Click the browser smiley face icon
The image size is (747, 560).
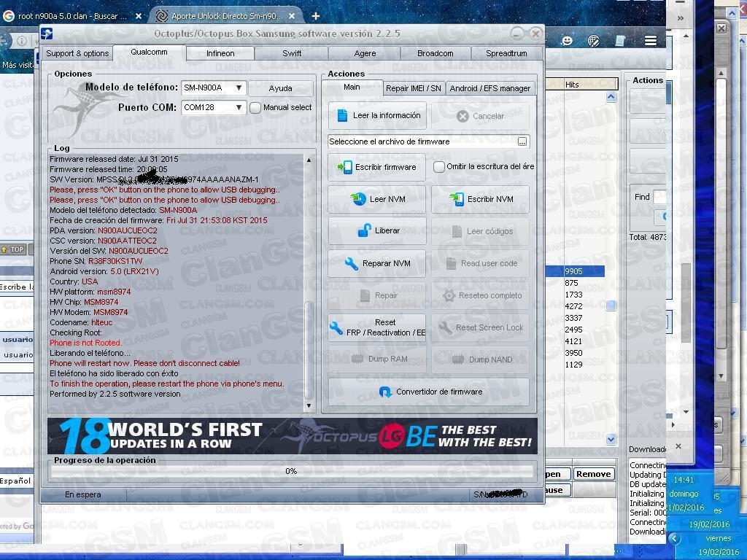click(567, 41)
